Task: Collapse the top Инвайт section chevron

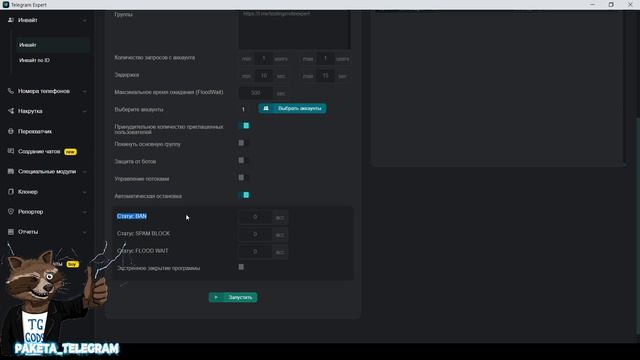Action: pyautogui.click(x=84, y=20)
